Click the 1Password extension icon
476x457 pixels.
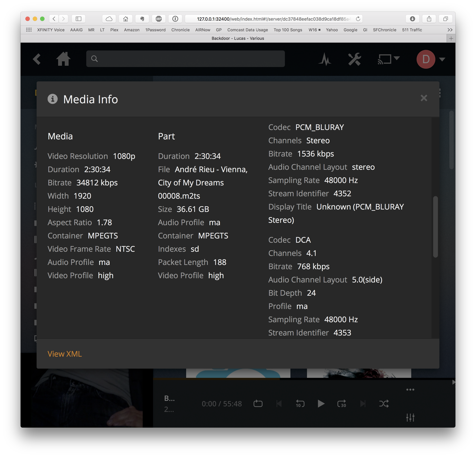tap(175, 19)
